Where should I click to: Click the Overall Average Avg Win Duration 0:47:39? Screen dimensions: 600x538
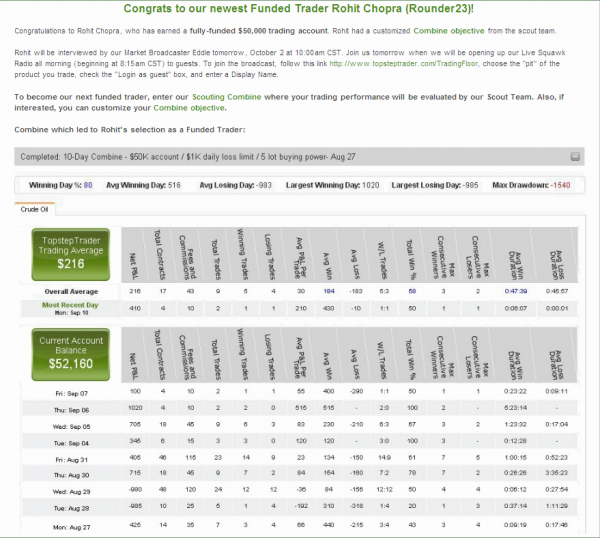[516, 291]
